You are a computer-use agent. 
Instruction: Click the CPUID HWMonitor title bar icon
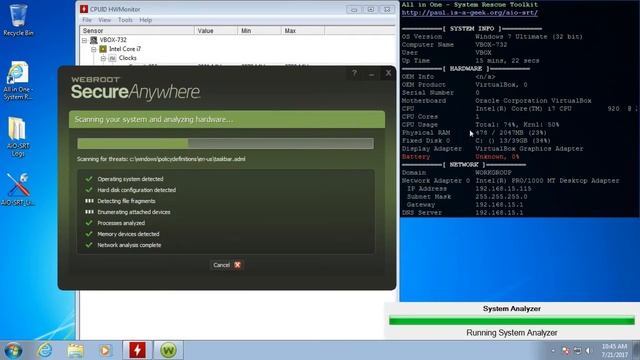point(84,9)
